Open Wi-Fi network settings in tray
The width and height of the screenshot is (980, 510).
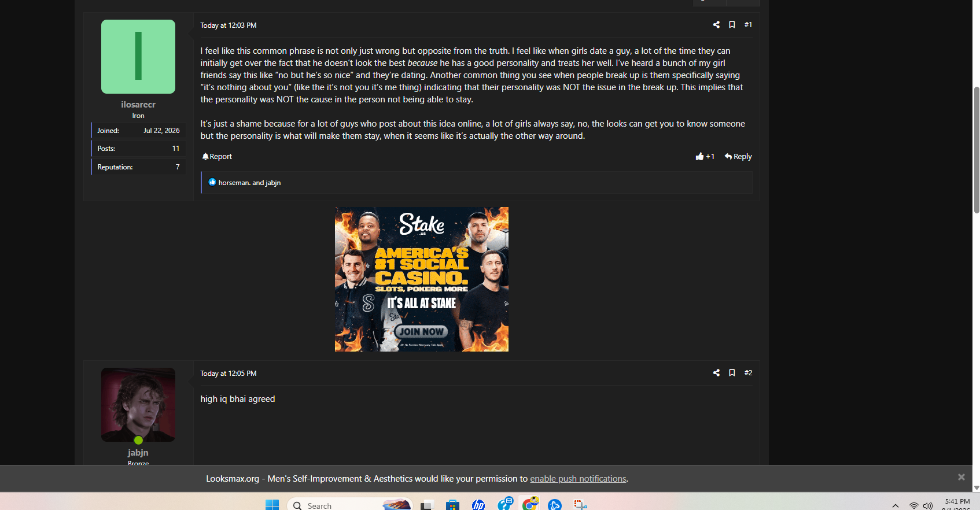[x=914, y=506]
